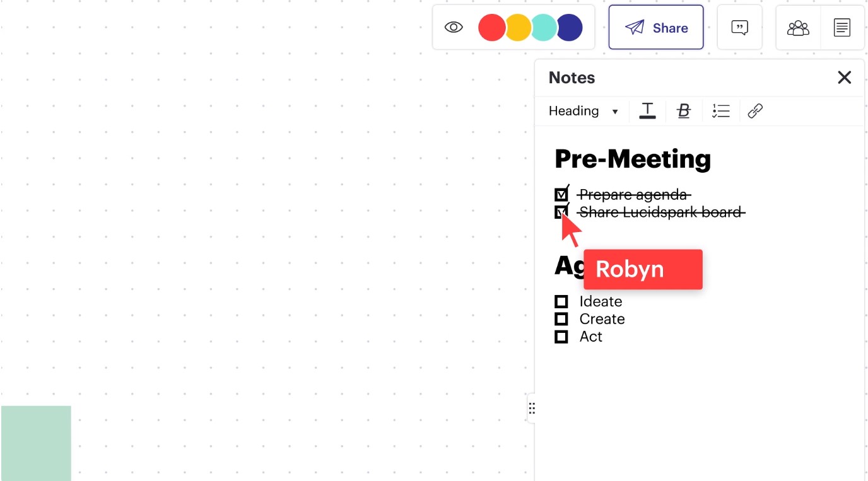This screenshot has height=481, width=868.
Task: Open the comments speech bubble icon
Action: [739, 28]
